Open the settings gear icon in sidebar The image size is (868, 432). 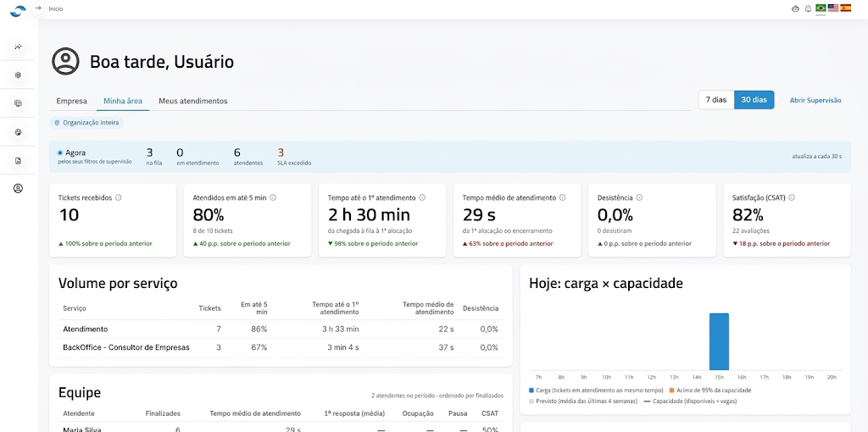point(19,75)
